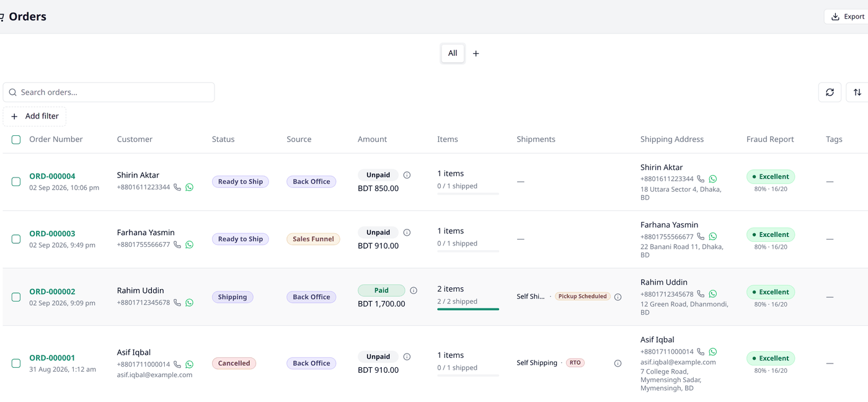The image size is (868, 402).
Task: Click the Shipping Address column header
Action: click(672, 140)
